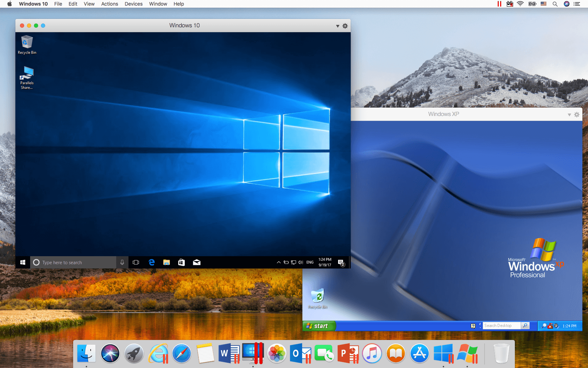Open battery status menu
Image resolution: width=588 pixels, height=368 pixels.
[532, 4]
